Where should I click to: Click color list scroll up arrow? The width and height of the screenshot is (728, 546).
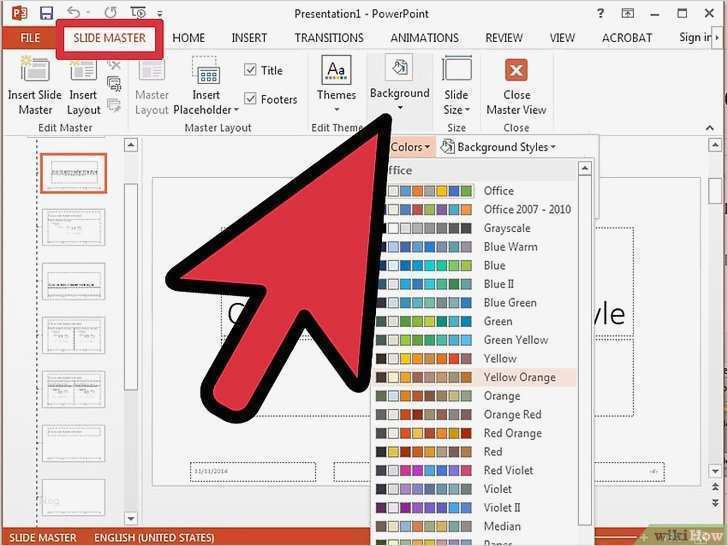(585, 168)
